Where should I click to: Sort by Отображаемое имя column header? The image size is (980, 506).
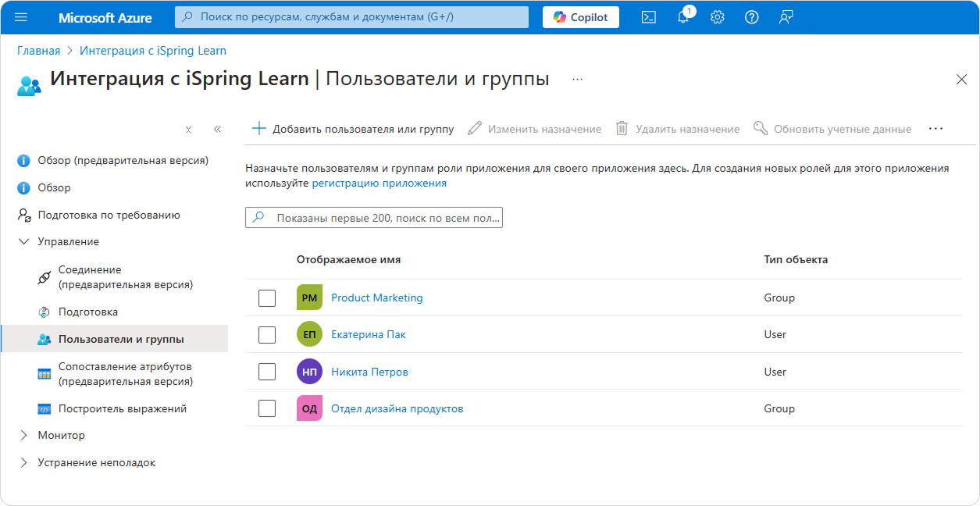[x=348, y=259]
